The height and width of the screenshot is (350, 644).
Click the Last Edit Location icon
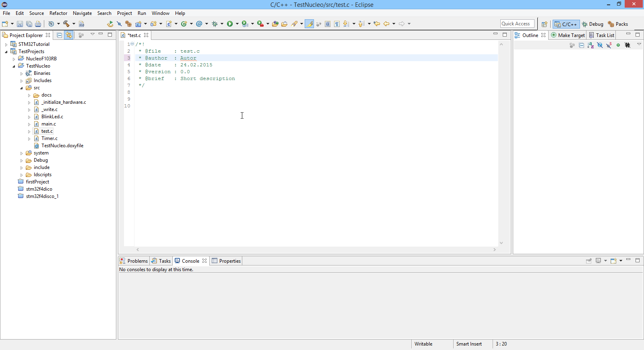point(377,24)
